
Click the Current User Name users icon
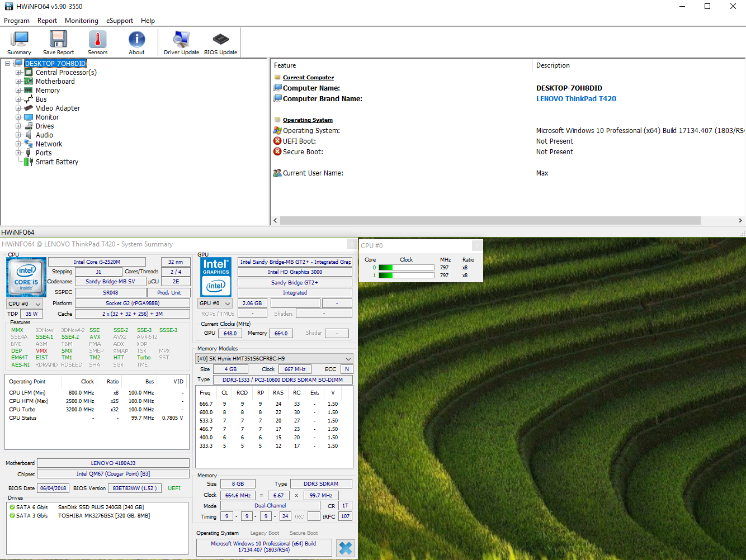(x=277, y=173)
